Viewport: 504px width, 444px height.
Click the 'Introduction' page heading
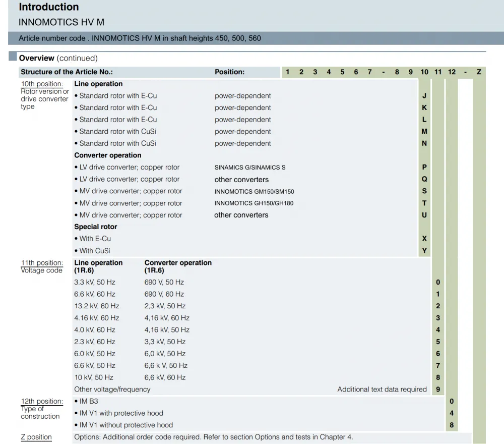(49, 7)
